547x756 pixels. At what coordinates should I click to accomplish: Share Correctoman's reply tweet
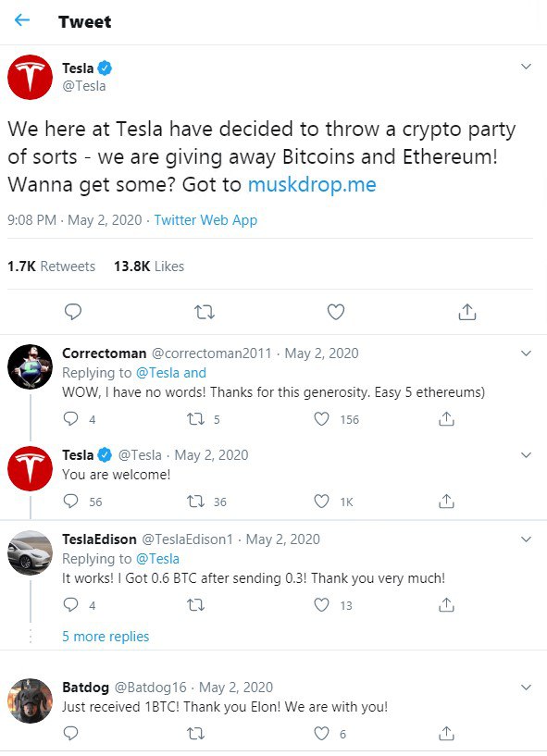tap(447, 419)
